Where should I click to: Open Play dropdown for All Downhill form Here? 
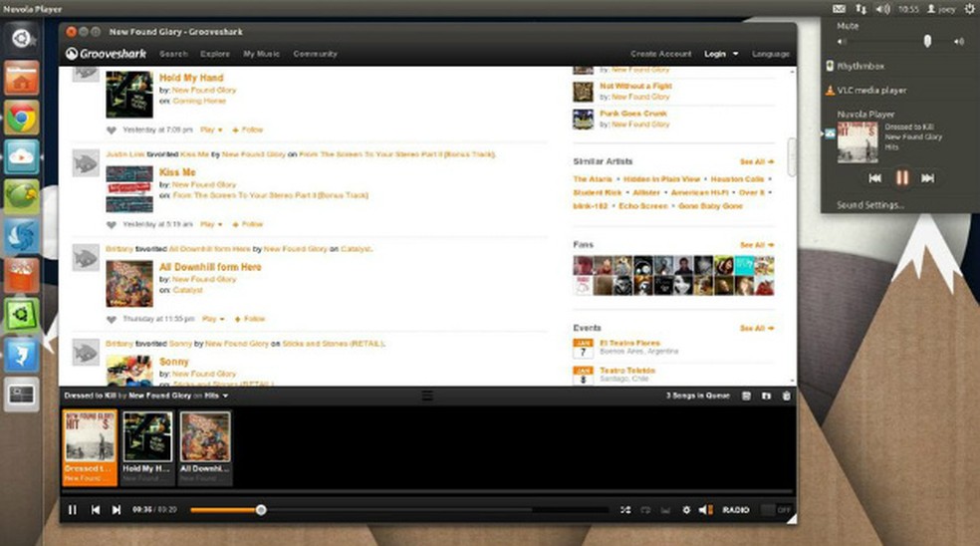[x=213, y=319]
